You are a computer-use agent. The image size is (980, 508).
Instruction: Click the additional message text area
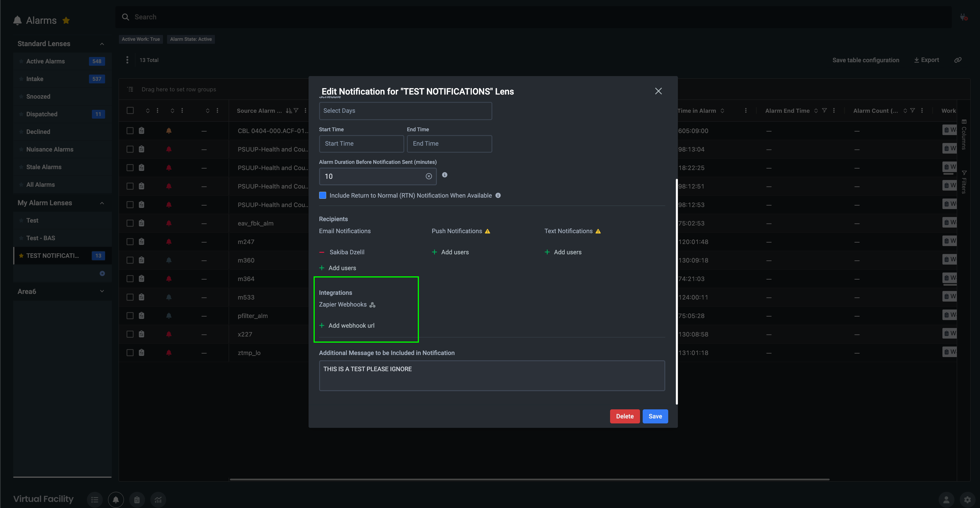491,376
